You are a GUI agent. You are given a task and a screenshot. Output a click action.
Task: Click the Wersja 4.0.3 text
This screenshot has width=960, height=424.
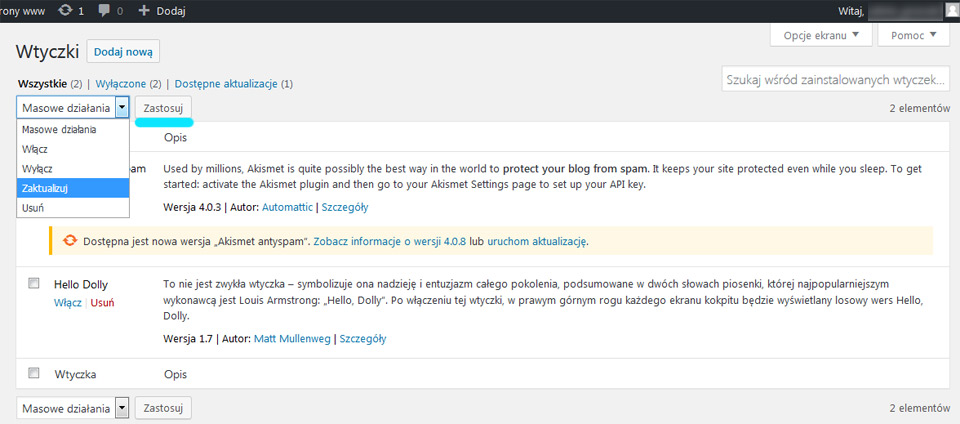tap(191, 207)
